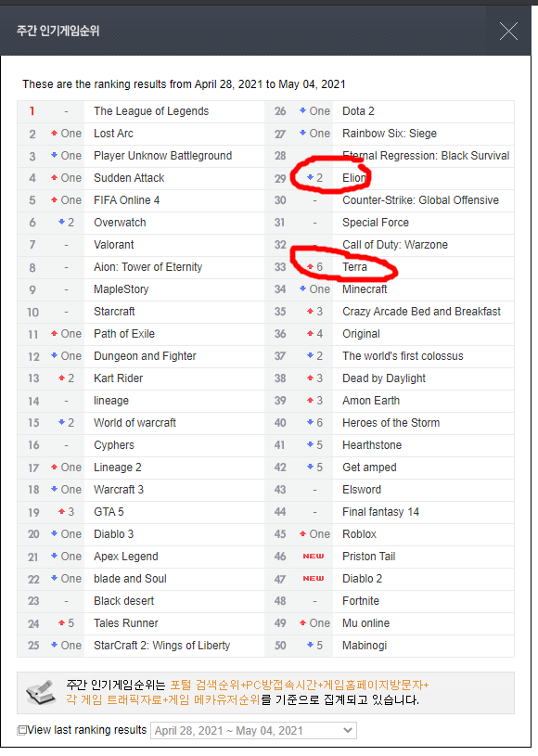This screenshot has height=756, width=538.
Task: Click the red NEW badge beside Diablo 2
Action: coord(314,579)
